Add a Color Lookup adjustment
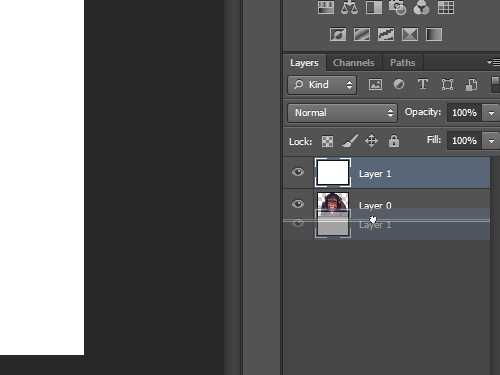Viewport: 500px width, 375px height. [x=446, y=7]
